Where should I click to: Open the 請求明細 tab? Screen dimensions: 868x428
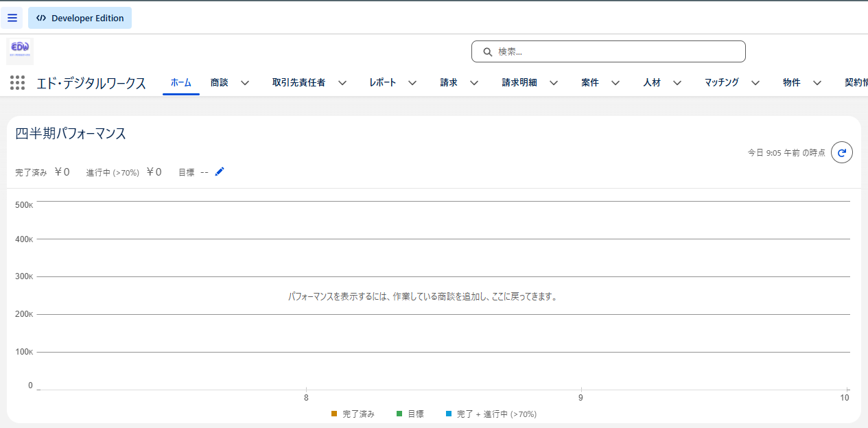(x=519, y=82)
